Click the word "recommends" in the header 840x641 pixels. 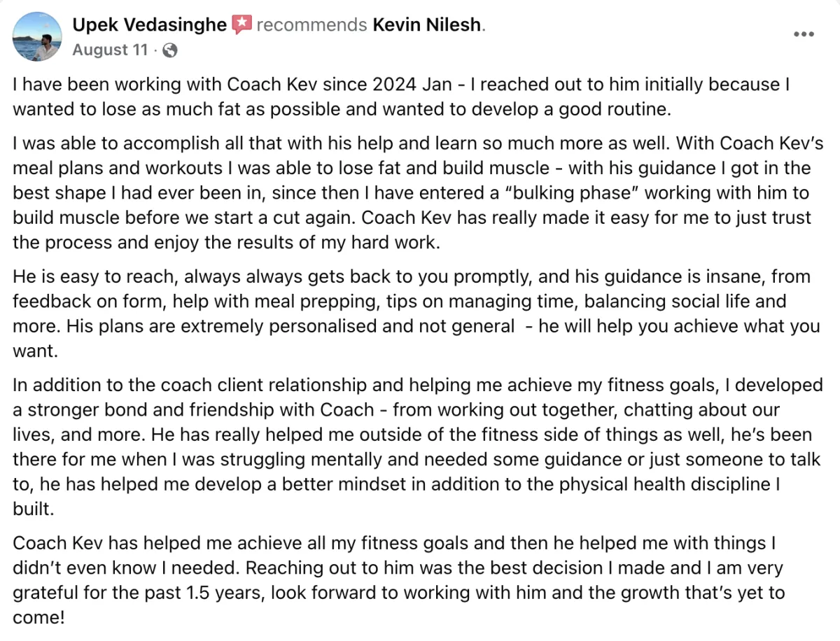pyautogui.click(x=312, y=25)
